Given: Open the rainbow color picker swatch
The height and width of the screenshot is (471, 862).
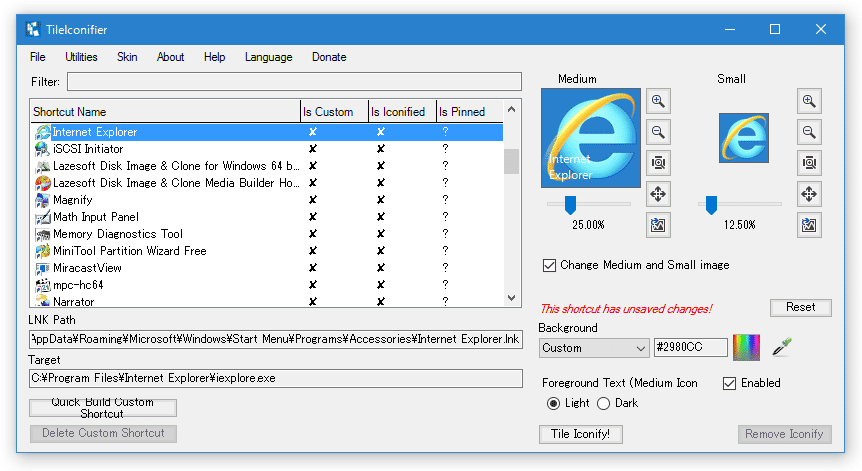Looking at the screenshot, I should pyautogui.click(x=747, y=347).
